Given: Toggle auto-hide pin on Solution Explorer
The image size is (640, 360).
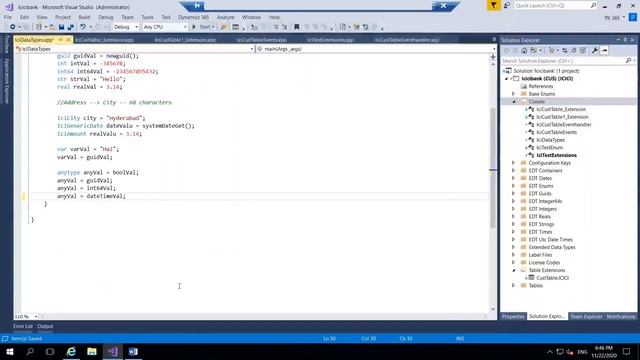Looking at the screenshot, I should coord(625,40).
